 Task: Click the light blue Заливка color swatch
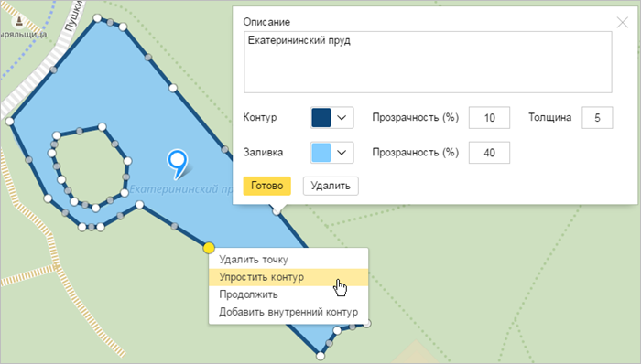click(321, 153)
